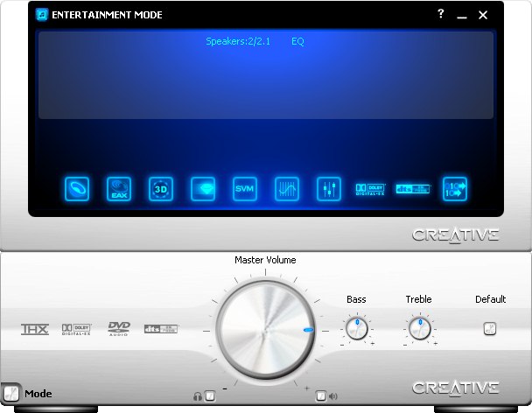This screenshot has height=413, width=532.
Task: Open the mixer sliders icon
Action: (x=329, y=189)
